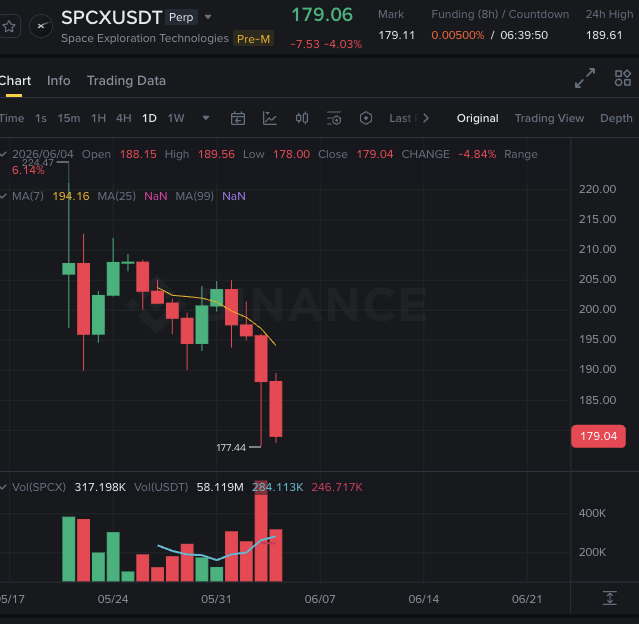Switch to Depth chart view
Viewport: 639px width, 624px height.
tap(616, 118)
